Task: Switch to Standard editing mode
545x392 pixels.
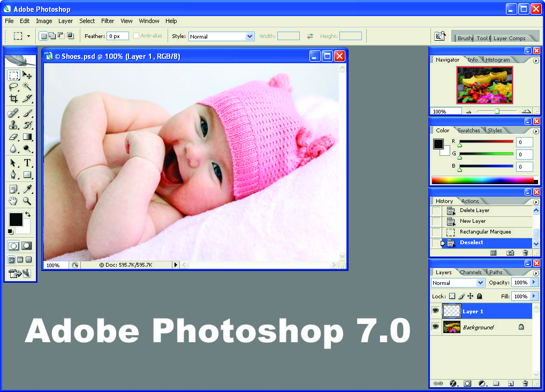Action: 13,246
